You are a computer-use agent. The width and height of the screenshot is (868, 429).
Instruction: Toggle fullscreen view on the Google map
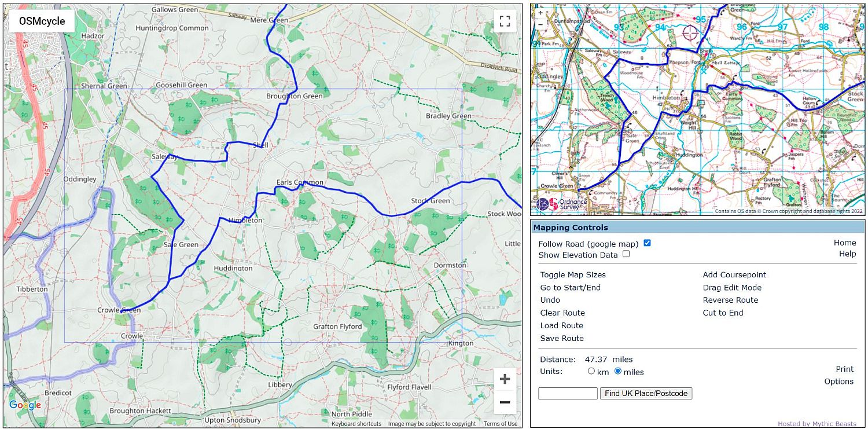click(505, 21)
